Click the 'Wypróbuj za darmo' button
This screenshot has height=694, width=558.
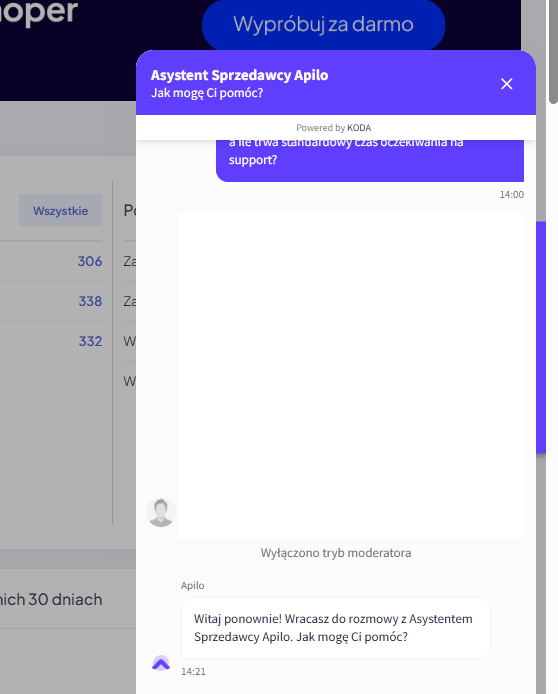tap(323, 24)
